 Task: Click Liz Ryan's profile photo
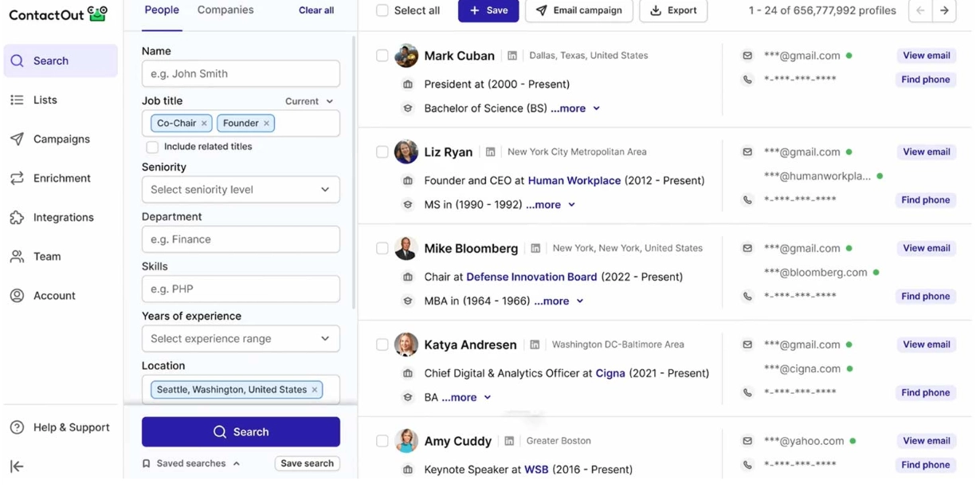click(x=406, y=153)
